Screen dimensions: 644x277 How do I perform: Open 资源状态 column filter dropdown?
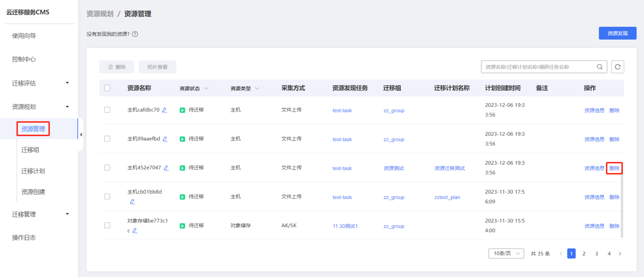[206, 88]
